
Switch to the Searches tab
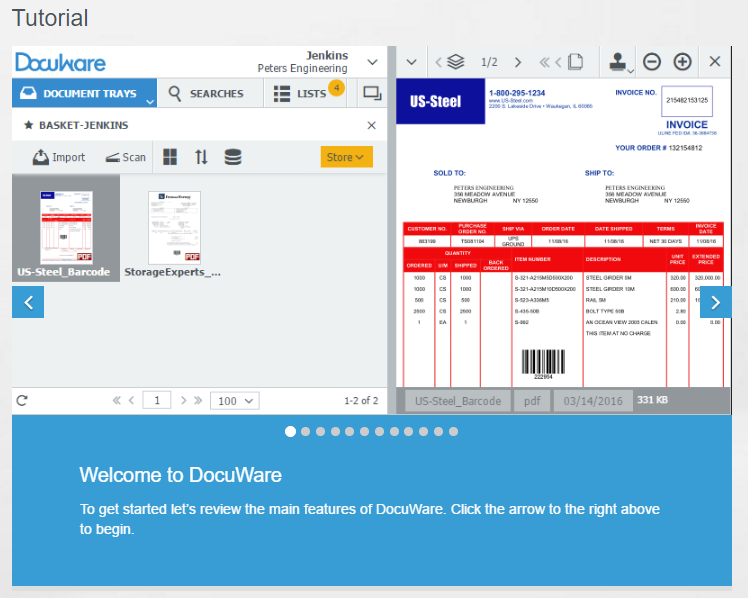click(207, 93)
